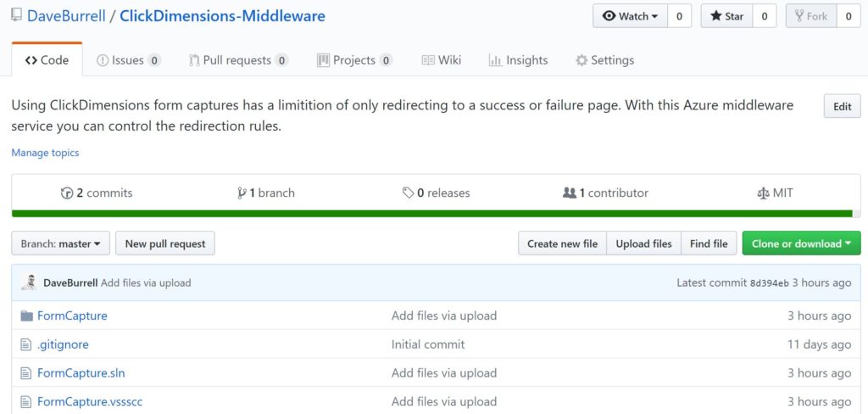The height and width of the screenshot is (414, 868).
Task: Open the Branch: master dropdown
Action: 61,243
